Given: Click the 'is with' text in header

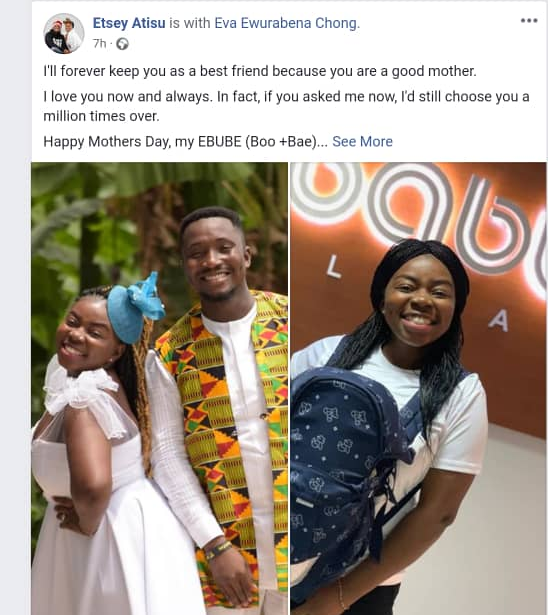Looking at the screenshot, I should click(189, 23).
